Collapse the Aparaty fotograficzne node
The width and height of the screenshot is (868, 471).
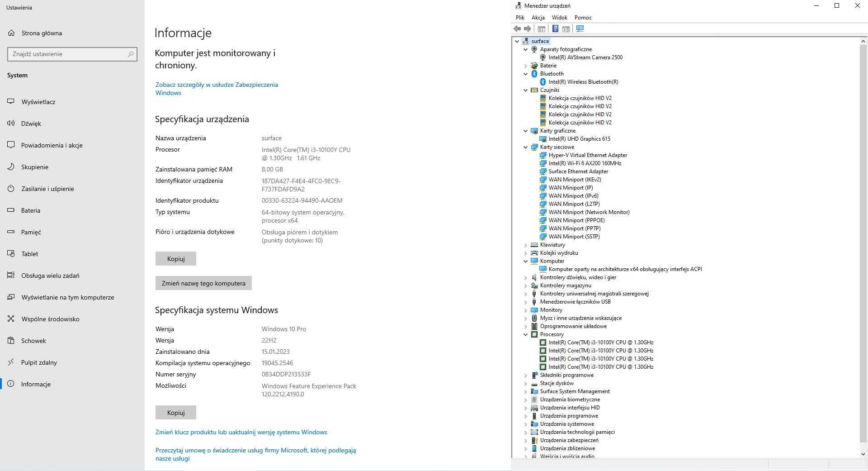point(525,49)
